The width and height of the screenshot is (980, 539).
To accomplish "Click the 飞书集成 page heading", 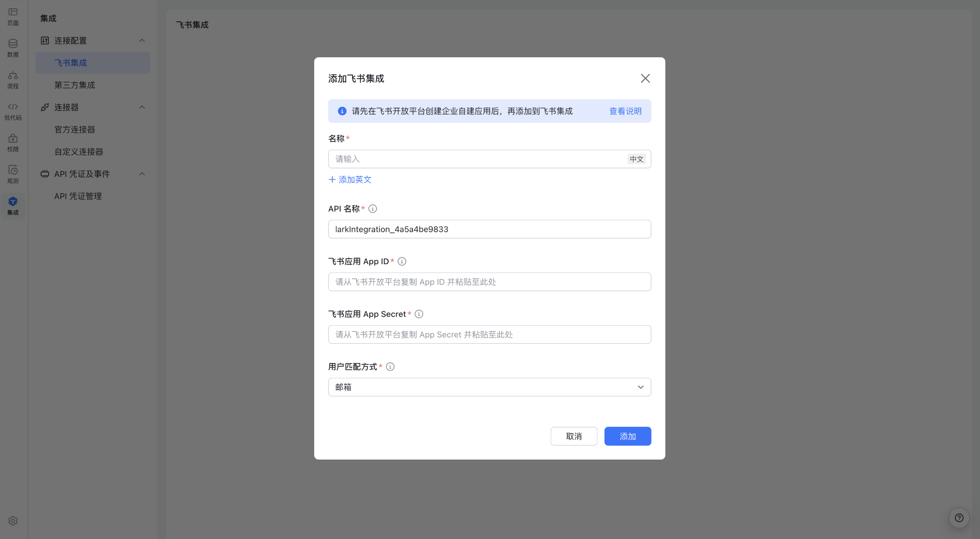I will 192,25.
